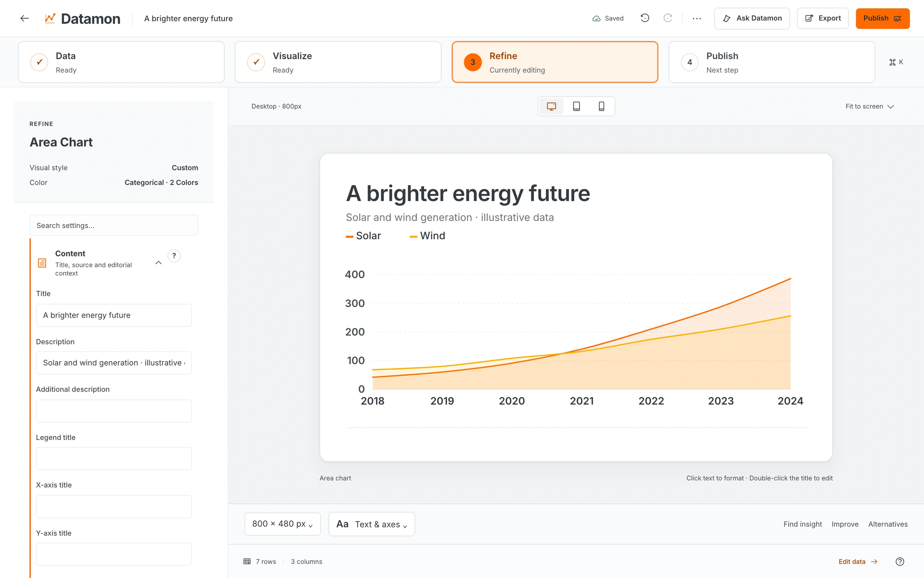
Task: Click the chart heading A brighter energy future
Action: (468, 193)
